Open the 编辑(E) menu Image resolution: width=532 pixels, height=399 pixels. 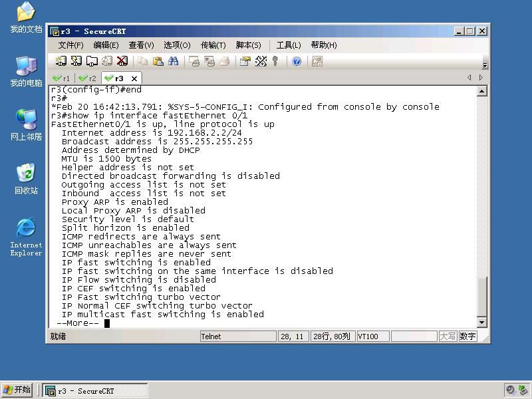(106, 45)
